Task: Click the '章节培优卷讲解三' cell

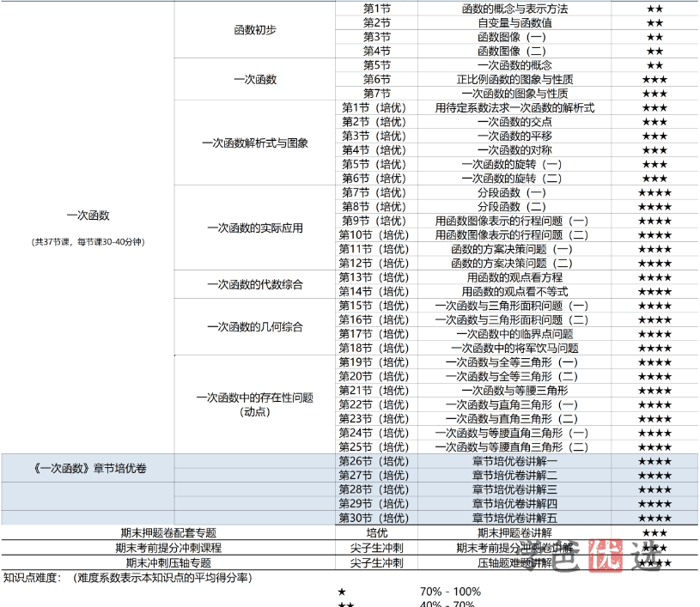Action: 514,490
